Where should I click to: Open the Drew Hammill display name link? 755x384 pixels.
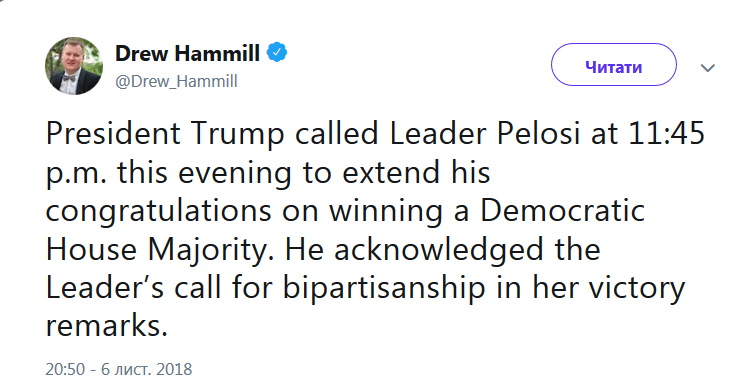(187, 53)
